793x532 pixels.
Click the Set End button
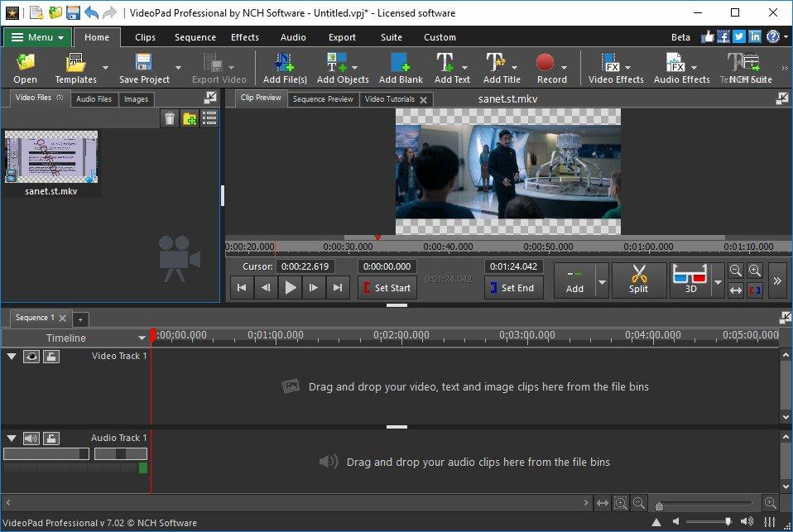pos(514,288)
